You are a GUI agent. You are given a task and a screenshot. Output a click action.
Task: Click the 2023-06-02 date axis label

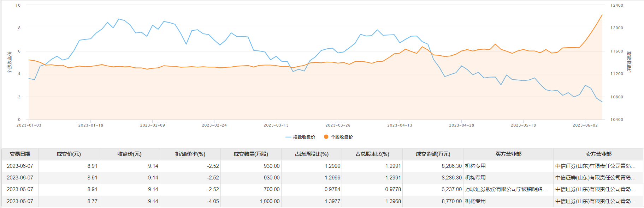click(x=585, y=125)
